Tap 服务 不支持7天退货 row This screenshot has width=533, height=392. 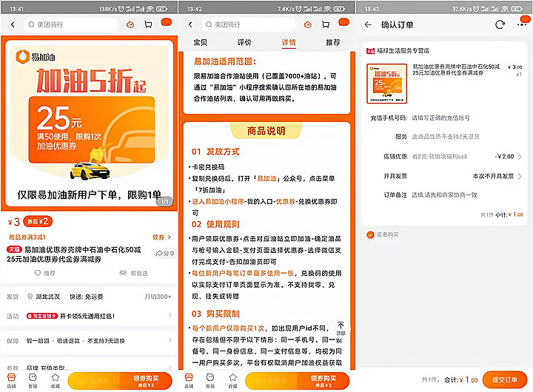click(446, 137)
